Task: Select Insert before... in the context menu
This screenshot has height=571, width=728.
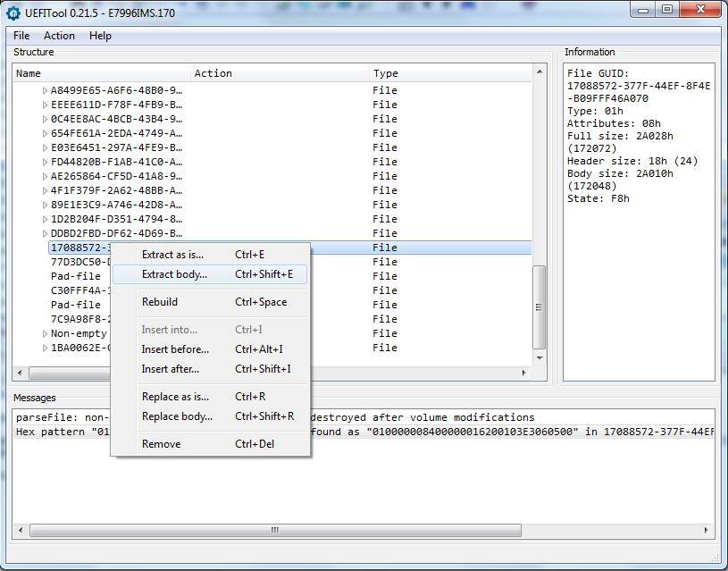Action: [x=210, y=349]
